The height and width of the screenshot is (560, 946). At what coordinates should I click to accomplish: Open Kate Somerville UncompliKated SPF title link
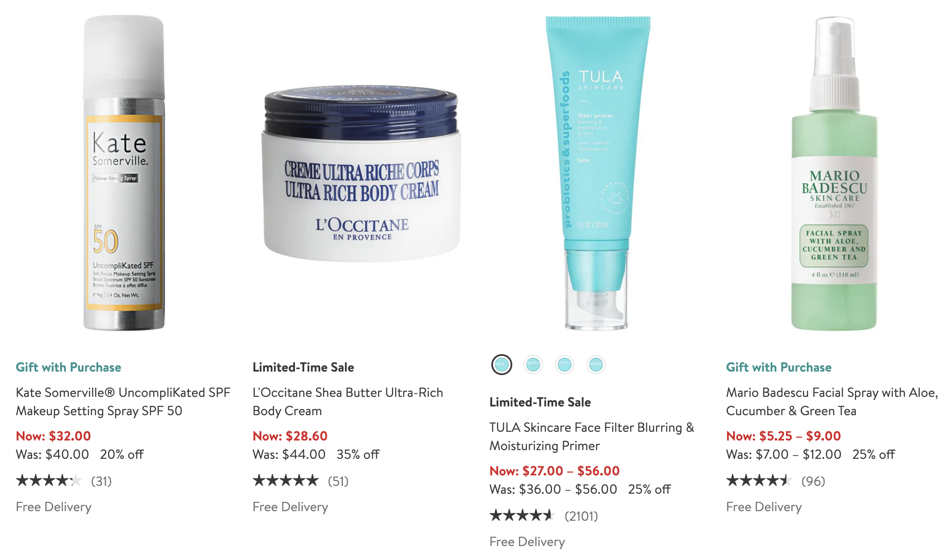(x=123, y=402)
